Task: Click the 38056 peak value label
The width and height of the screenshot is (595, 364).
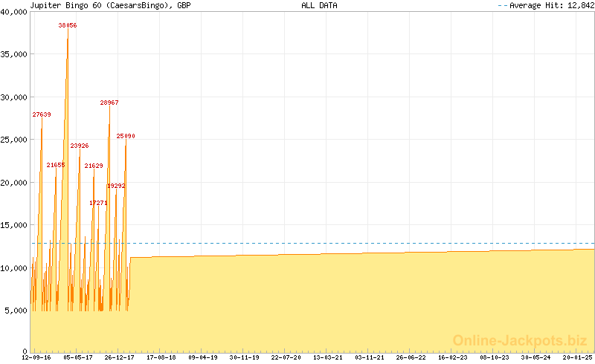Action: [x=68, y=25]
